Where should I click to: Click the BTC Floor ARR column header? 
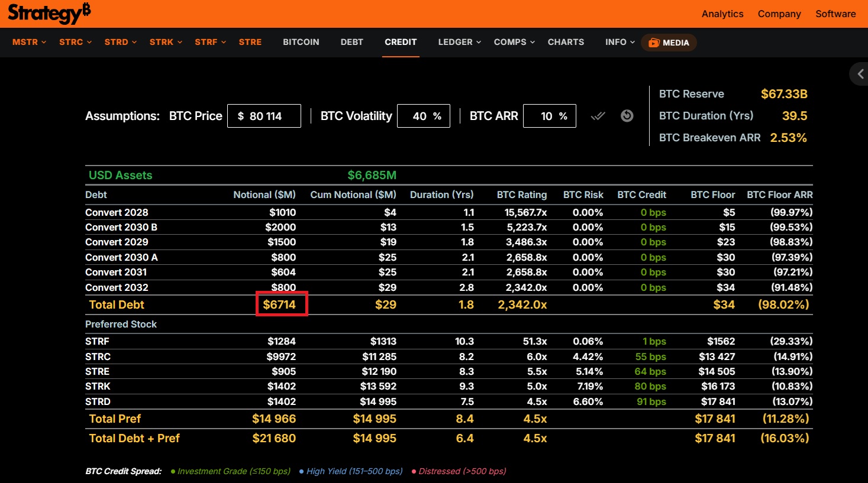(780, 195)
